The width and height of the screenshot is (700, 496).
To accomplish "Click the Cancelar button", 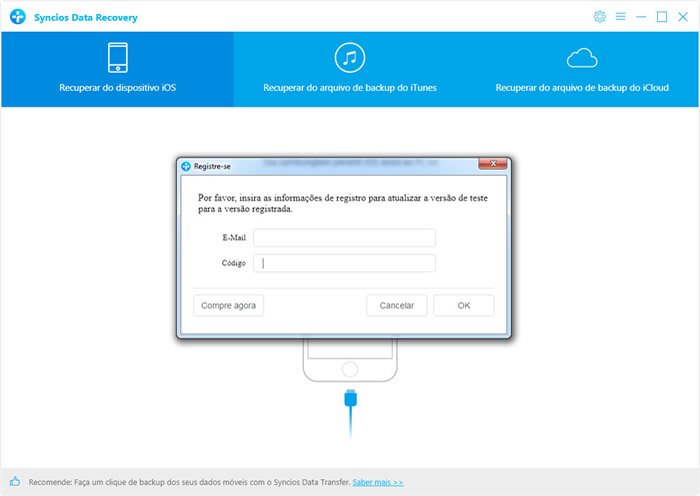I will coord(396,305).
